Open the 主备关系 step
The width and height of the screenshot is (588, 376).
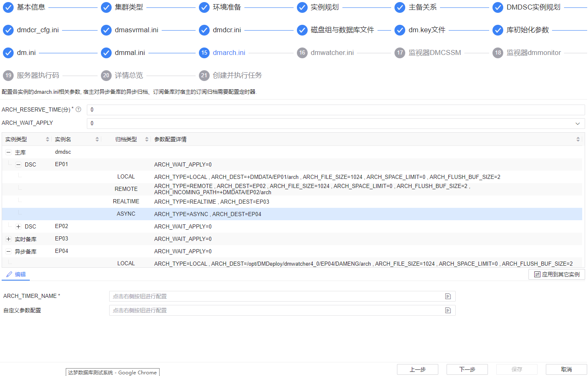coord(416,7)
